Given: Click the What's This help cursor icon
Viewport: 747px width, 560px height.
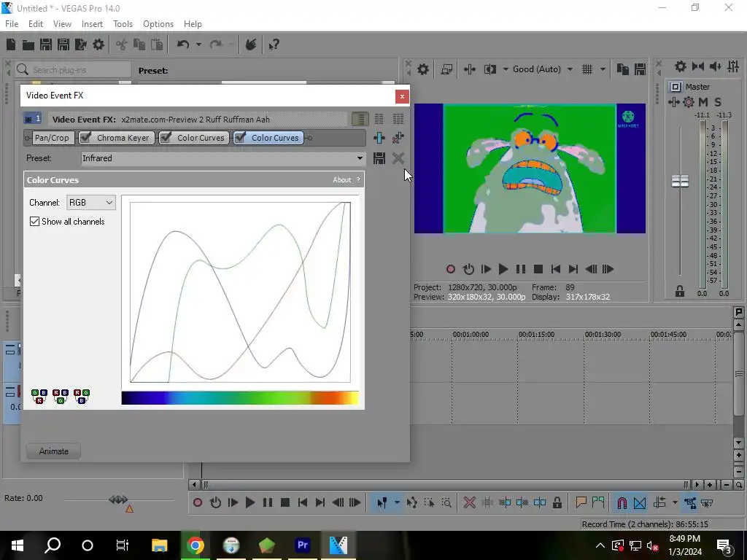Looking at the screenshot, I should pyautogui.click(x=274, y=44).
